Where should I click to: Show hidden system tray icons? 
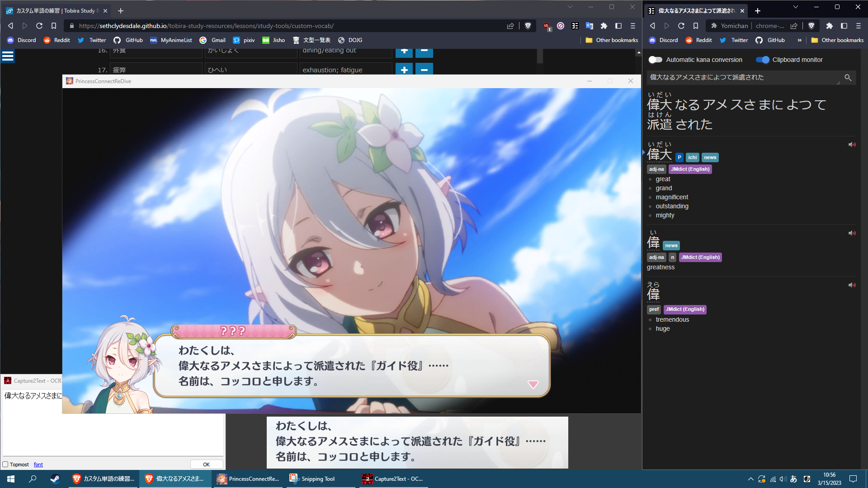[750, 479]
